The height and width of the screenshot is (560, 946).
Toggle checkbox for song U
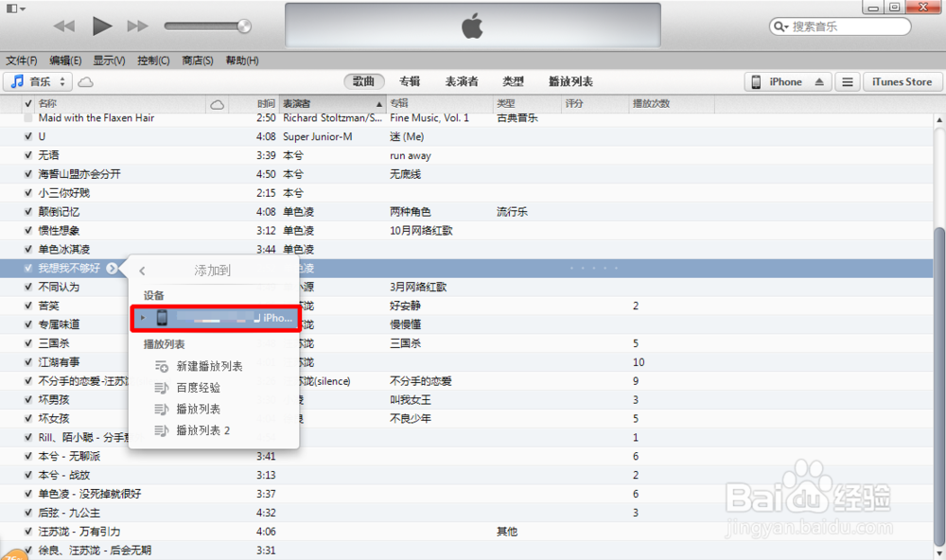[27, 136]
